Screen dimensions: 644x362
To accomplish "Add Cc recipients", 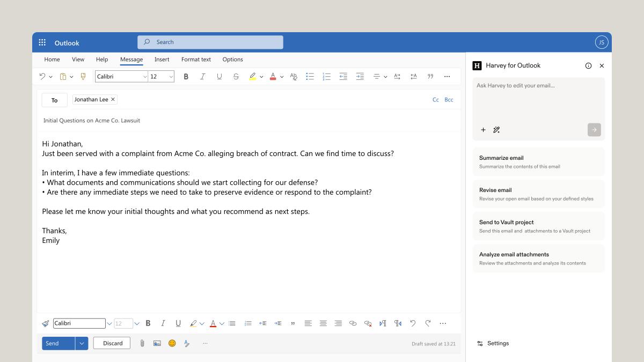I will coord(436,100).
